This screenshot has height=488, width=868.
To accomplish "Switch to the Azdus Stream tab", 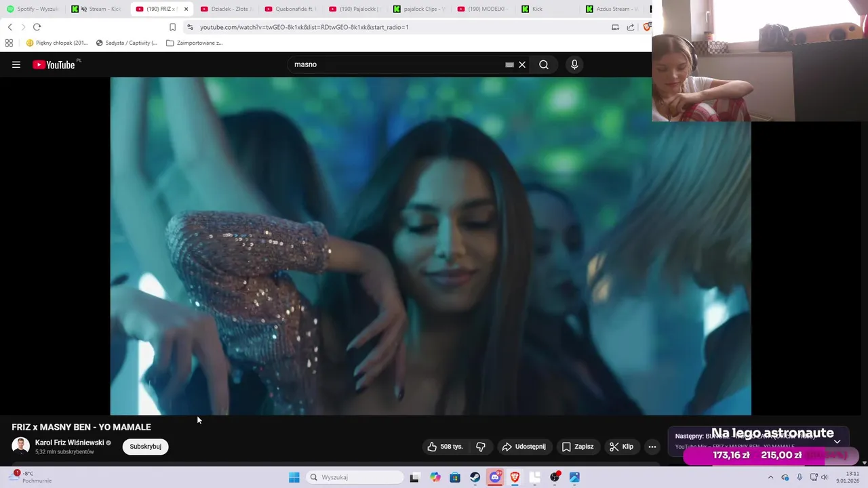I will point(612,9).
